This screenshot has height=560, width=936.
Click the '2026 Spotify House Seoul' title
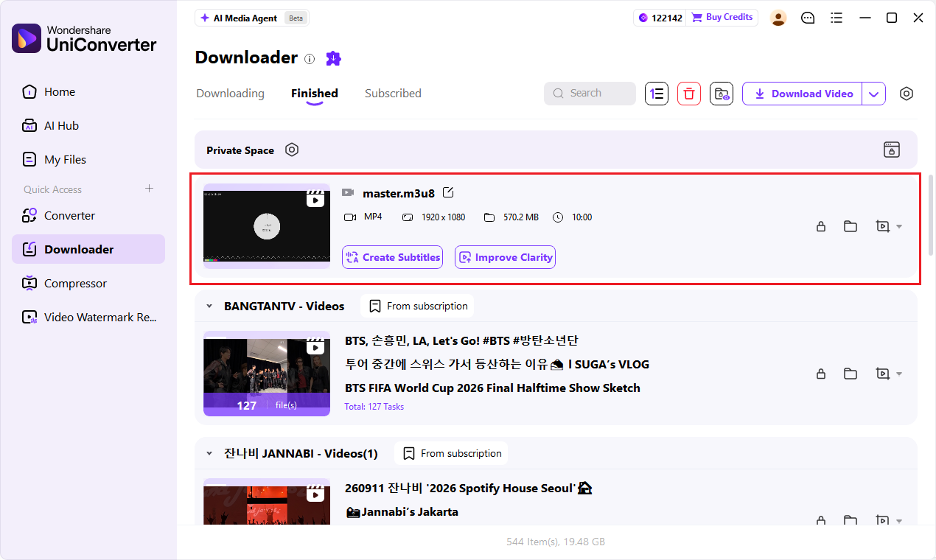(469, 488)
